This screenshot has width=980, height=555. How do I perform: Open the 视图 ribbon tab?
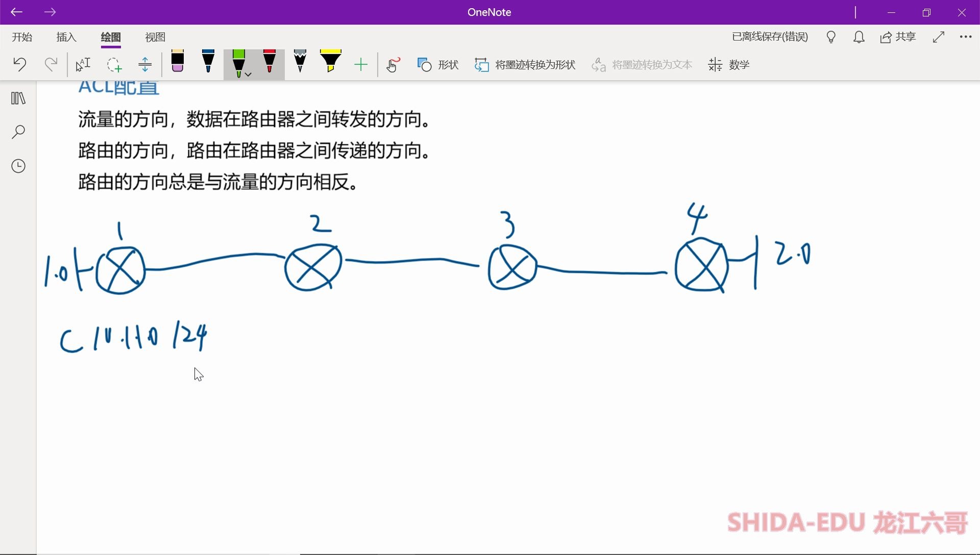click(155, 37)
